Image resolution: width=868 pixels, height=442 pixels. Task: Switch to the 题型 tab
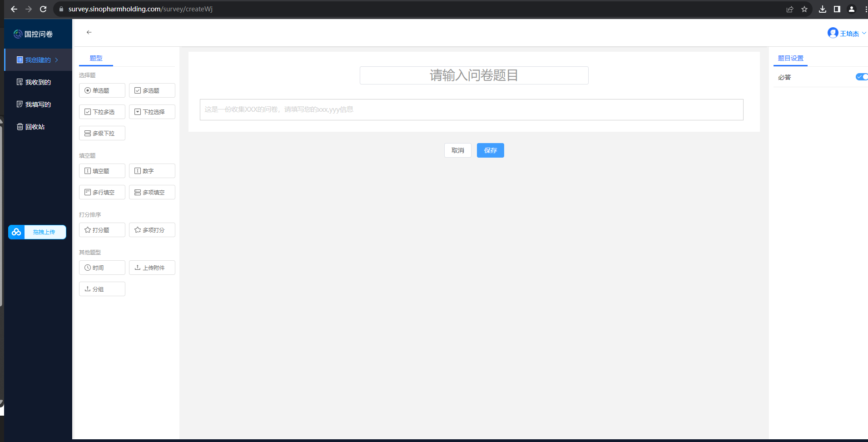pos(96,58)
